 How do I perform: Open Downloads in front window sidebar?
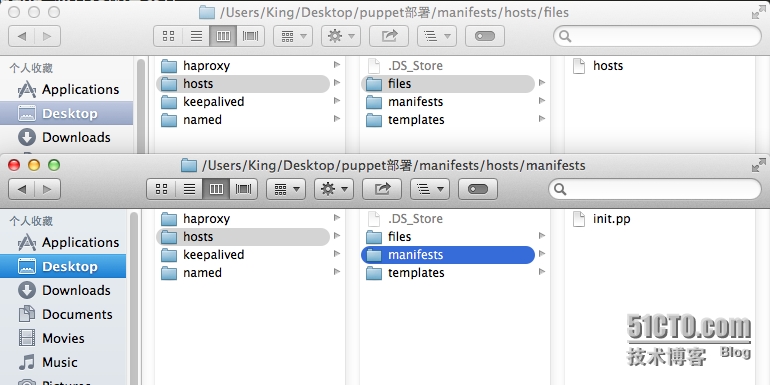tap(63, 290)
